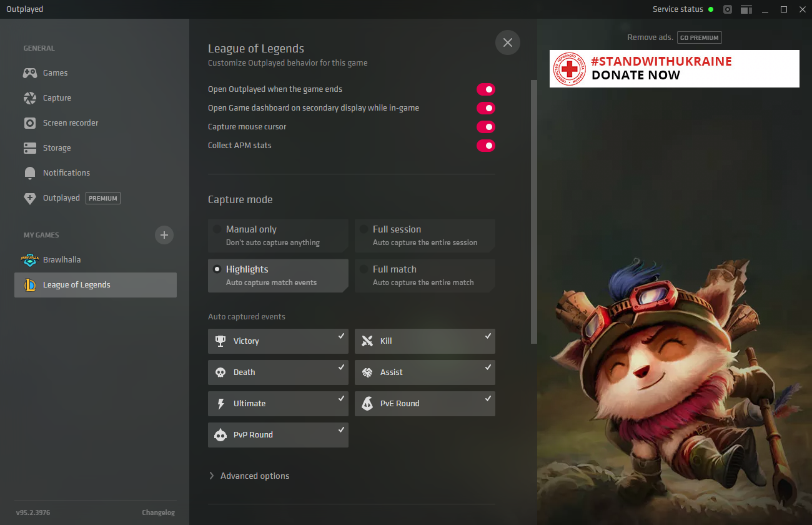Click the green Service status indicator

pyautogui.click(x=711, y=9)
